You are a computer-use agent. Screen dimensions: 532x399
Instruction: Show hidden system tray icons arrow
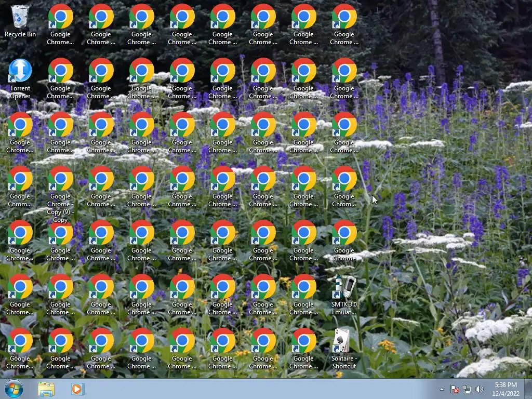[x=442, y=389]
